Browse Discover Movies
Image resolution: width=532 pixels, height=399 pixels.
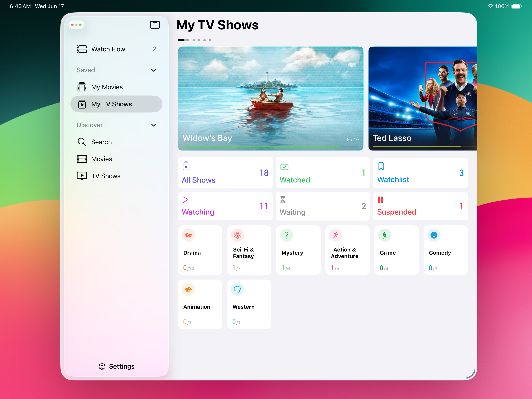coord(116,159)
